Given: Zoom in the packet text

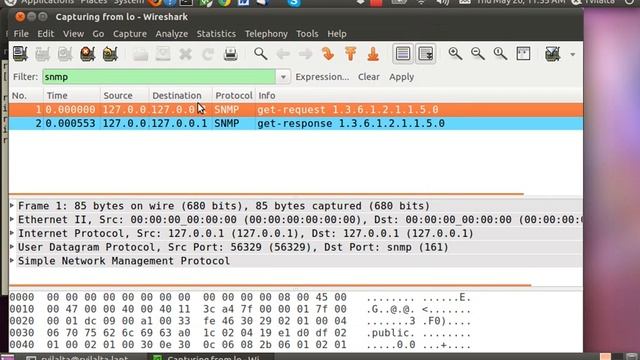Looking at the screenshot, I should [455, 54].
